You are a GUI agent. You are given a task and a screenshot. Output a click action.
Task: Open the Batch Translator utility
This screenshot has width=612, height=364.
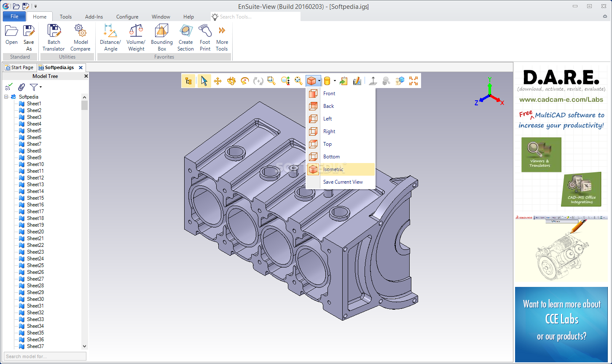click(x=54, y=37)
